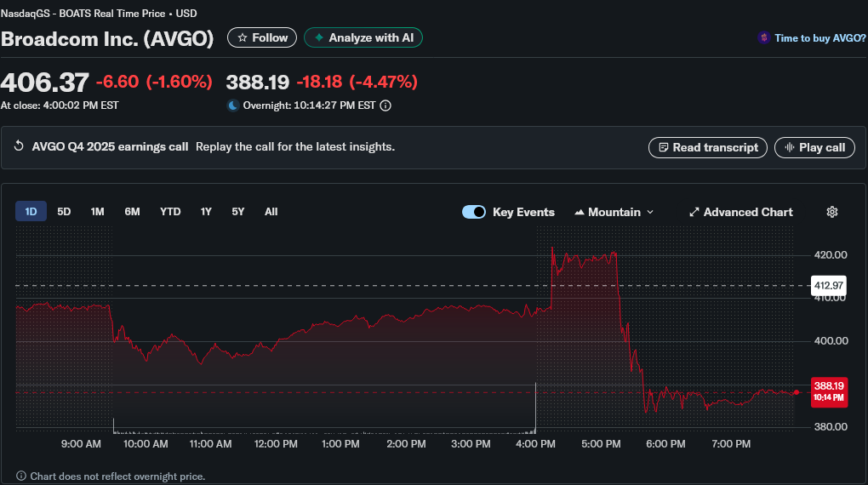Select the 1D range tab
The width and height of the screenshot is (868, 485).
[x=31, y=212]
